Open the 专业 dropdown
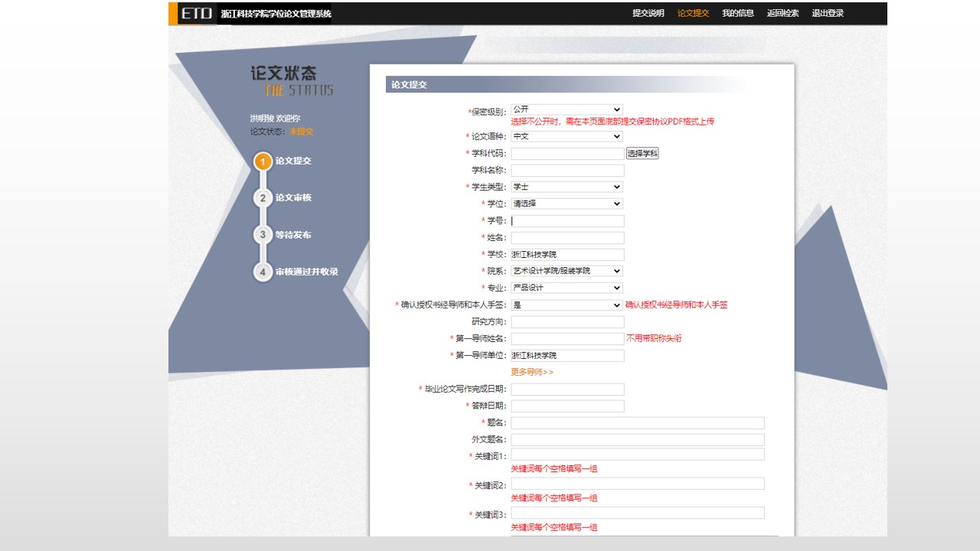 coord(567,288)
